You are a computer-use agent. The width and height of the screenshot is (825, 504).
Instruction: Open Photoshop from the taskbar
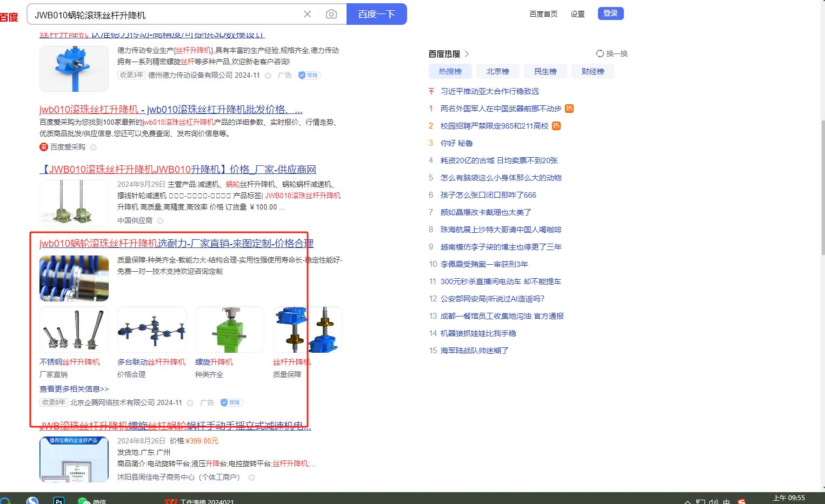pos(59,501)
